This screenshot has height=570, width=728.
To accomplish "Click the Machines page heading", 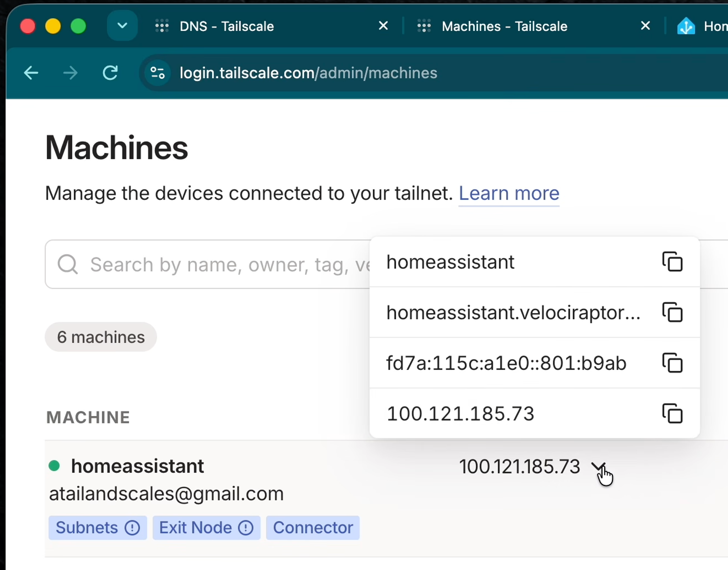I will [117, 148].
